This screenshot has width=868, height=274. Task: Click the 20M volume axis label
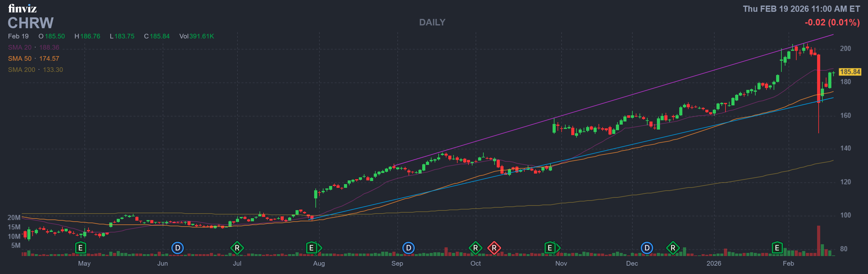pos(14,218)
